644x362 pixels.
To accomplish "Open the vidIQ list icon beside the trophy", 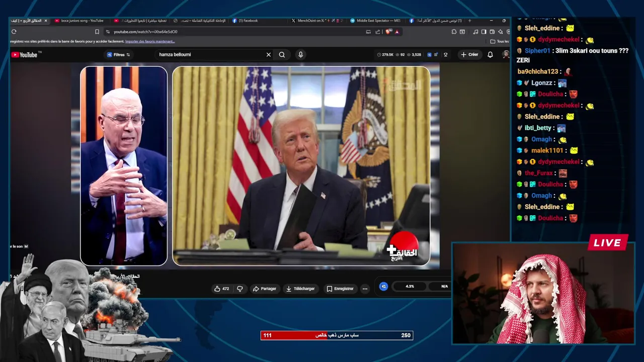I will tap(436, 55).
